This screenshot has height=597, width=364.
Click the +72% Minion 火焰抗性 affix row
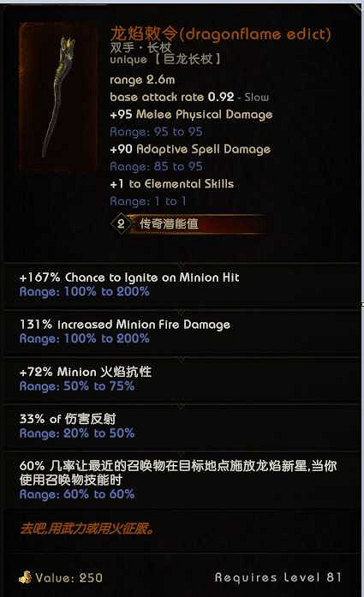coord(86,372)
